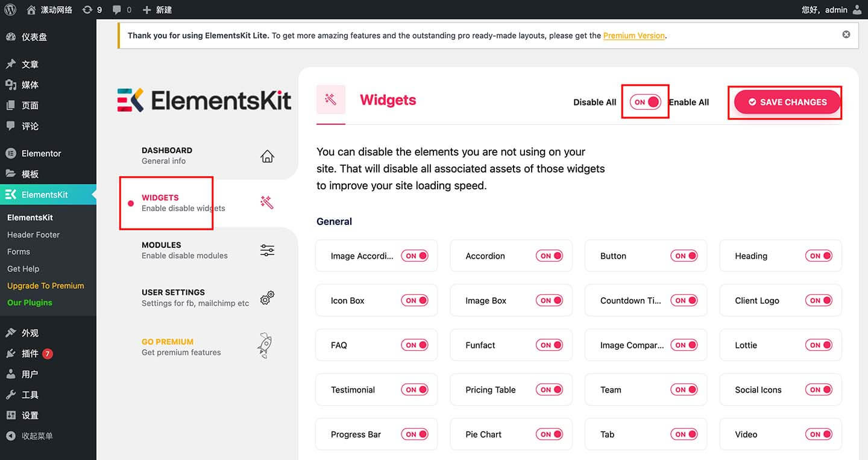The image size is (868, 460).
Task: Toggle the Disable All / Enable All switch
Action: 645,102
